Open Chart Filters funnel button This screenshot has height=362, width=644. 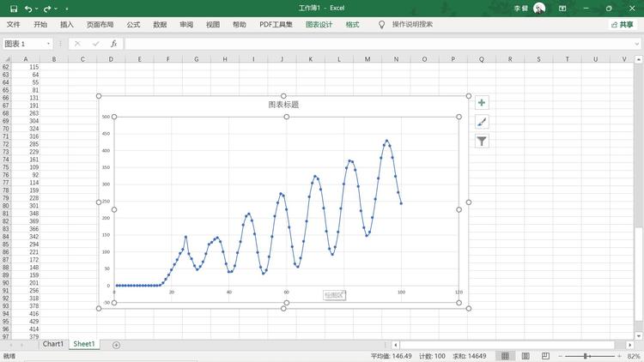coord(482,142)
